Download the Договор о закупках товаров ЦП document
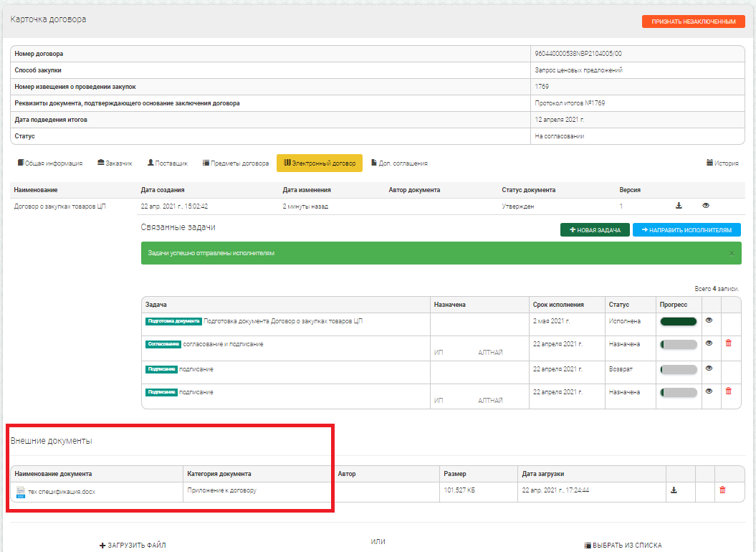Screen dimensions: 756x552 click(x=679, y=206)
